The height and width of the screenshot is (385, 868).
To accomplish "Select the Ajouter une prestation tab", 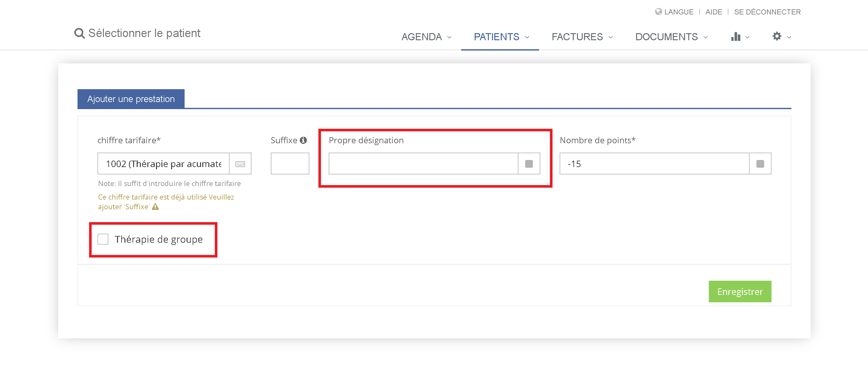I will click(x=131, y=99).
